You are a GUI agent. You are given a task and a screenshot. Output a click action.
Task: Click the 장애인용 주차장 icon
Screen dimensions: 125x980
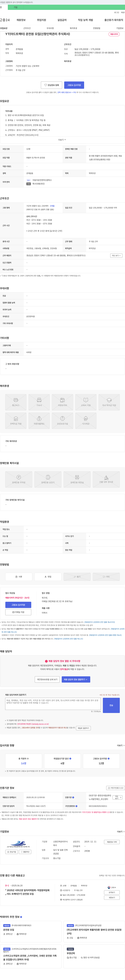pyautogui.click(x=19, y=479)
